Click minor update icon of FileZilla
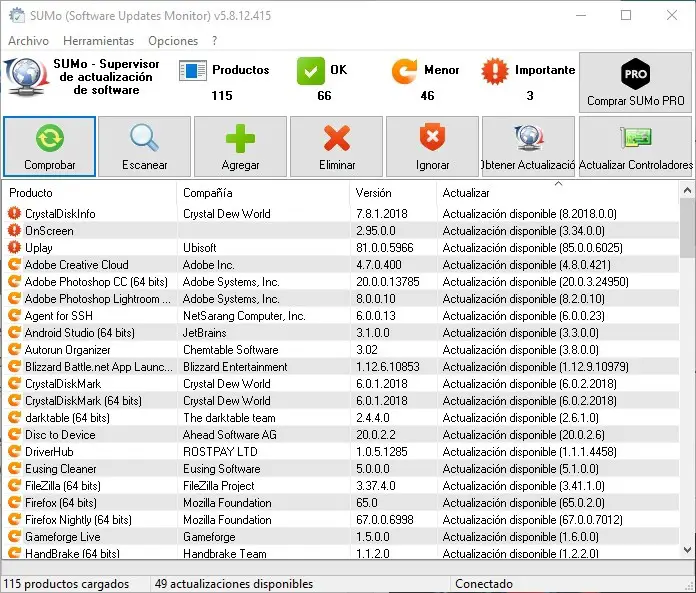The height and width of the screenshot is (593, 696). coord(14,486)
